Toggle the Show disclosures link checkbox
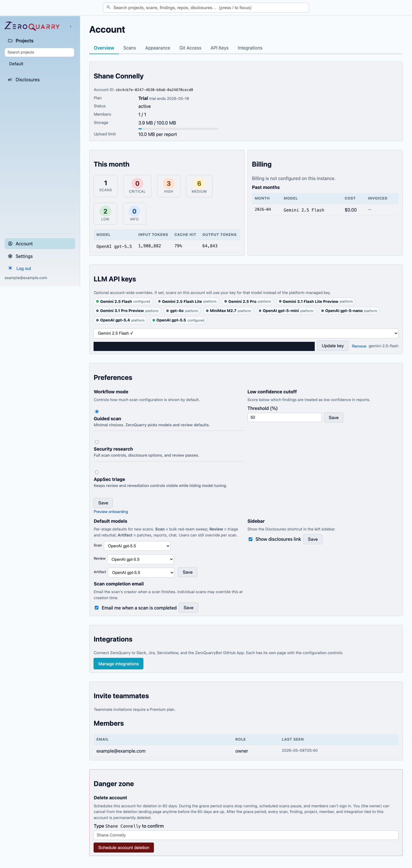This screenshot has height=868, width=412. pos(250,539)
